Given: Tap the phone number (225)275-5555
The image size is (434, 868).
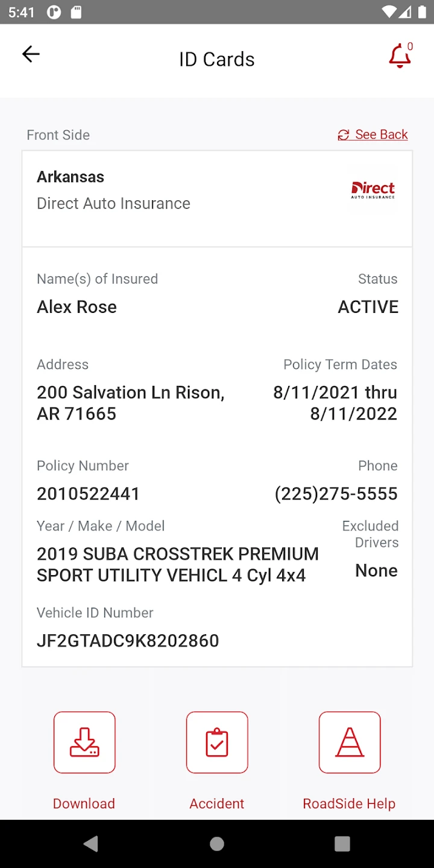Looking at the screenshot, I should (336, 494).
